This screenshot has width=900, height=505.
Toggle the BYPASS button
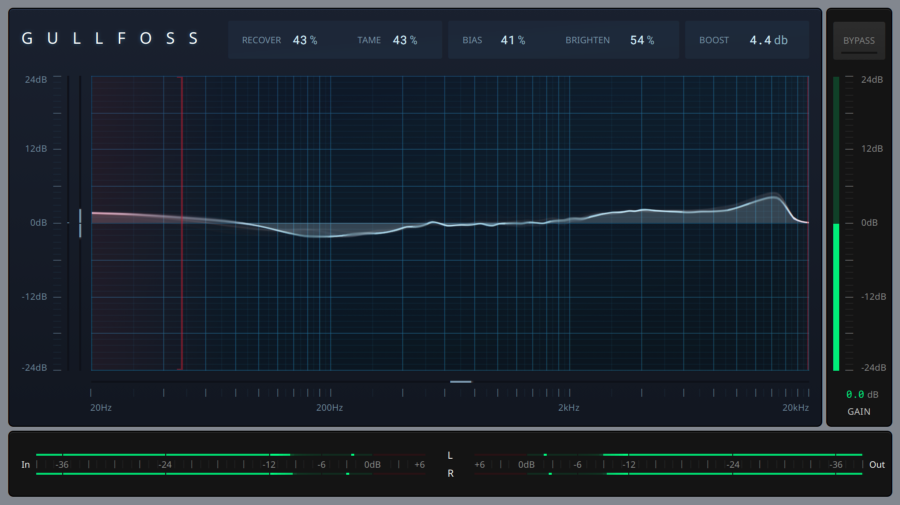point(859,41)
